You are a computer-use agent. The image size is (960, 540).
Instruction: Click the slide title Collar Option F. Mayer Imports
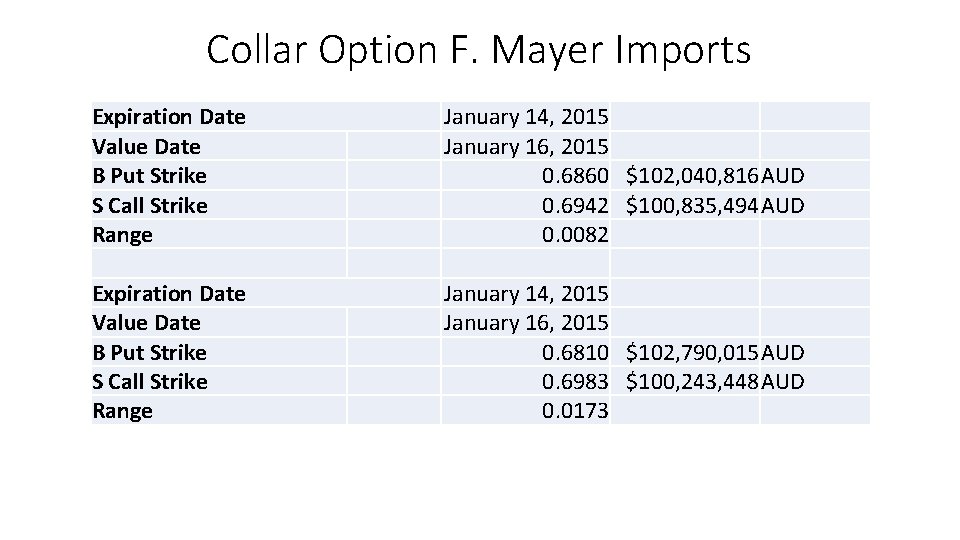point(478,49)
